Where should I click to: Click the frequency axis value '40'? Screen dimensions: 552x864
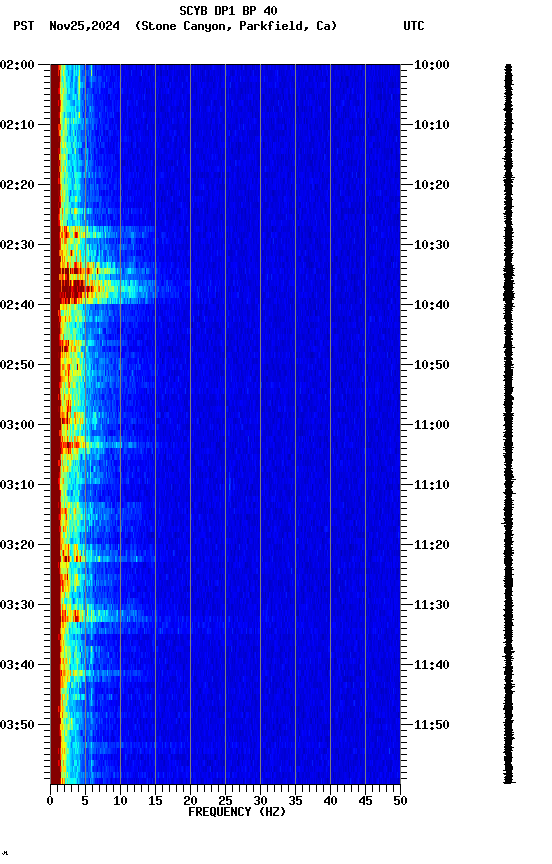(x=330, y=801)
